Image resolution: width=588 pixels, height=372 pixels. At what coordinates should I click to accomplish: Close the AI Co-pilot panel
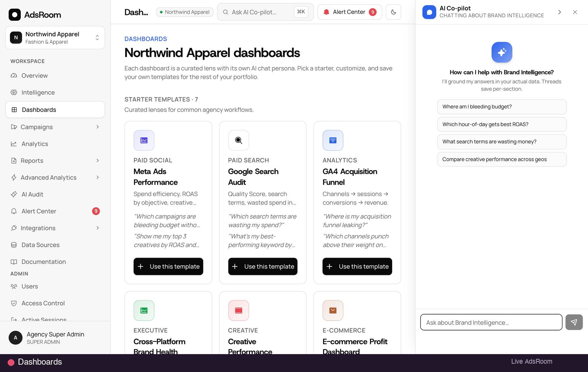[x=575, y=12]
